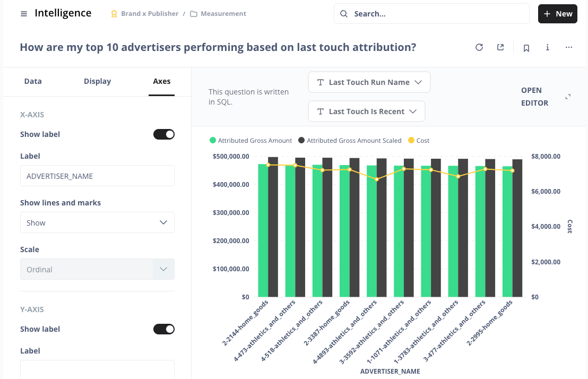The height and width of the screenshot is (379, 588).
Task: Switch to the Data tab
Action: [33, 81]
